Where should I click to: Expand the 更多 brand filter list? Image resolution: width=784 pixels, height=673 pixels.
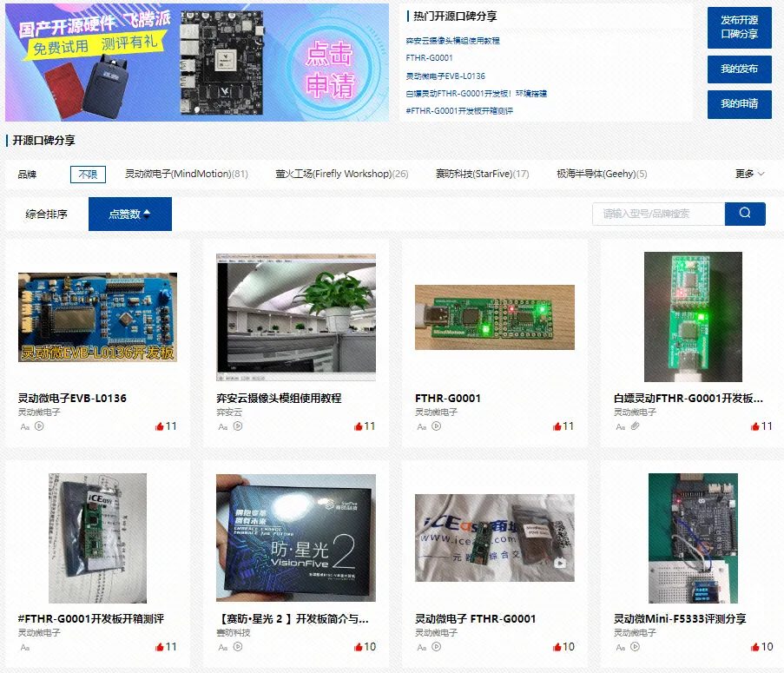(749, 174)
